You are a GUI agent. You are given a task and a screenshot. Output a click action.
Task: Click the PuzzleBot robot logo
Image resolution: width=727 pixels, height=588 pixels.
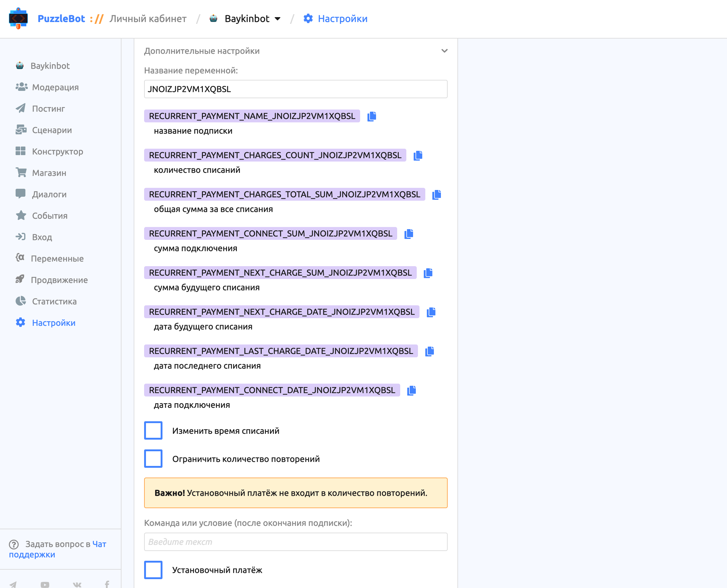(18, 18)
